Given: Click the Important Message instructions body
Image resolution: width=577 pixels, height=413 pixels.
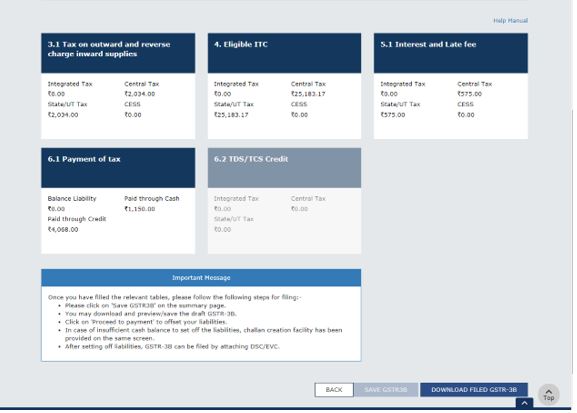Looking at the screenshot, I should point(201,322).
